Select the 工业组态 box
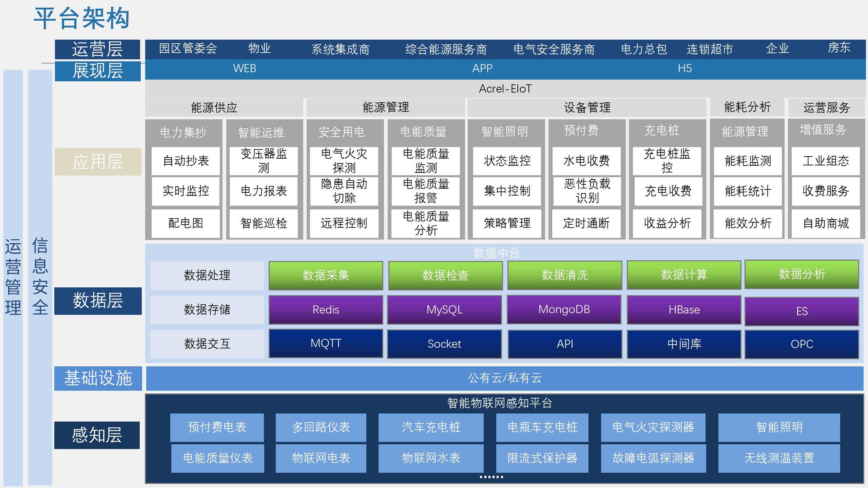This screenshot has width=868, height=488. coord(825,161)
